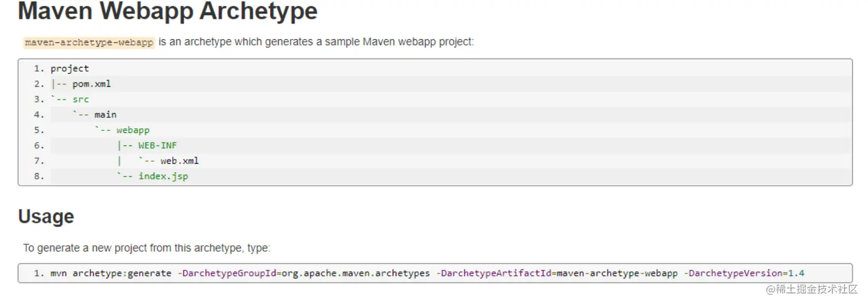868x305 pixels.
Task: Click the -DarchetypeGroupId parameter
Action: click(227, 273)
